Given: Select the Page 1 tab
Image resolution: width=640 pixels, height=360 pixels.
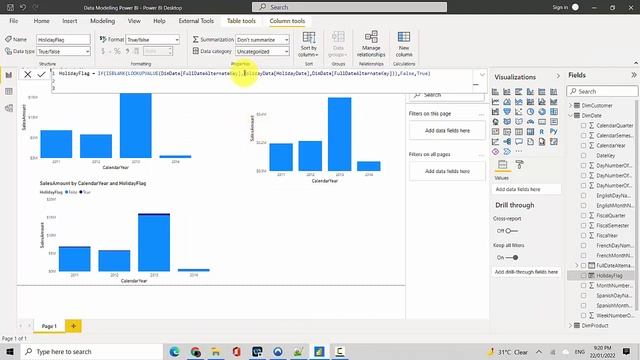Looking at the screenshot, I should [49, 326].
